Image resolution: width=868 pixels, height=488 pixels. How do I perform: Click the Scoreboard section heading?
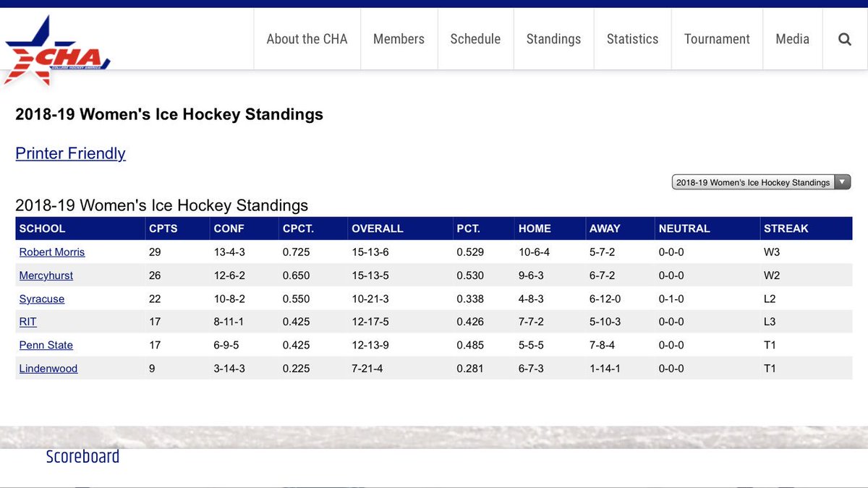[82, 457]
